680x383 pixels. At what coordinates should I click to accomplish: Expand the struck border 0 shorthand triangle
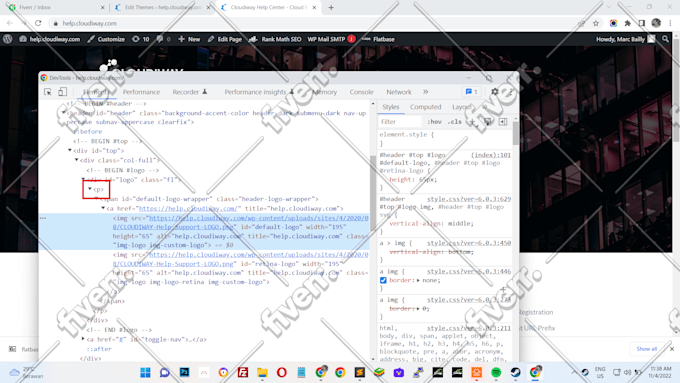[x=418, y=309]
